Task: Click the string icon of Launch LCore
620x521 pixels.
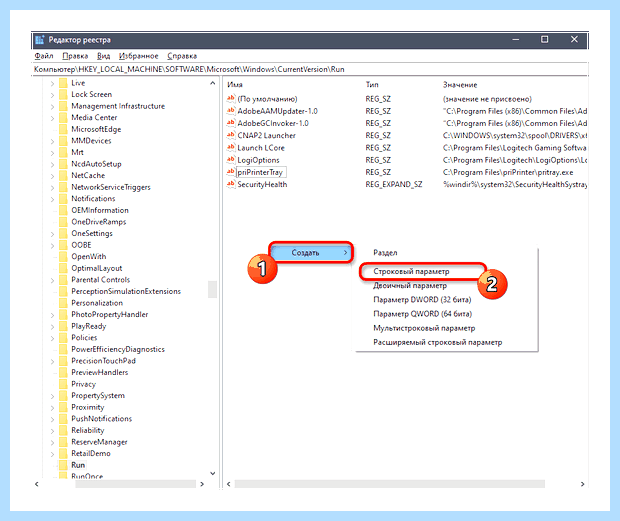Action: click(231, 147)
